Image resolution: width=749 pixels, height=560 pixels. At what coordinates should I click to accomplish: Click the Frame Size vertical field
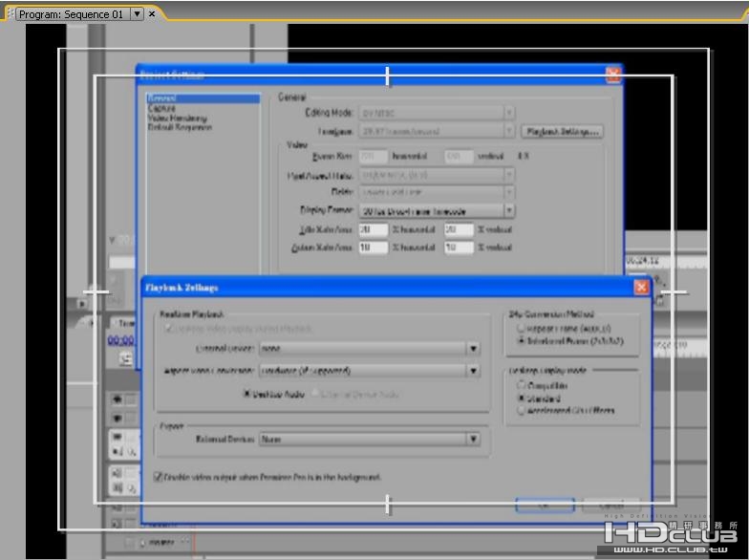tap(459, 157)
